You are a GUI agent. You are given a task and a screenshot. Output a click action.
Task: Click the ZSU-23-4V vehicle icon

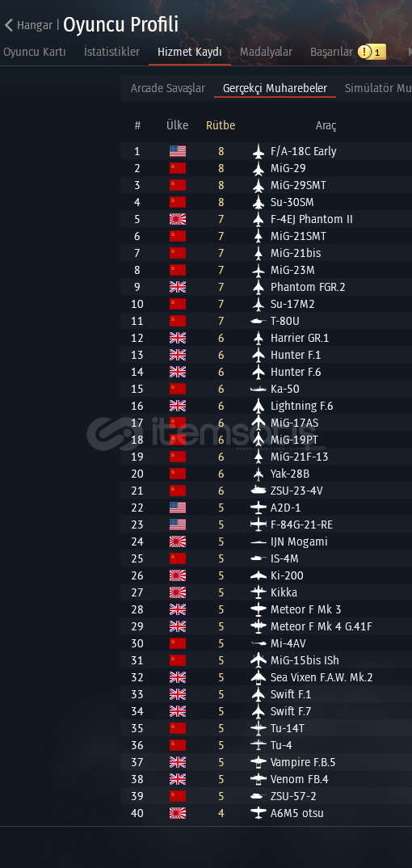pyautogui.click(x=259, y=491)
